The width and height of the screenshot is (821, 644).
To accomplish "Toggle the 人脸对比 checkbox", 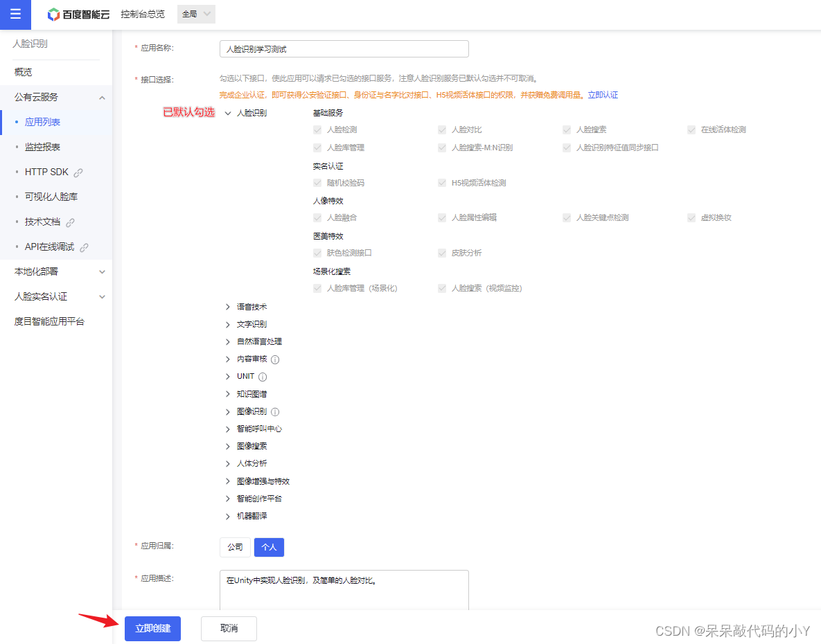I will [442, 129].
